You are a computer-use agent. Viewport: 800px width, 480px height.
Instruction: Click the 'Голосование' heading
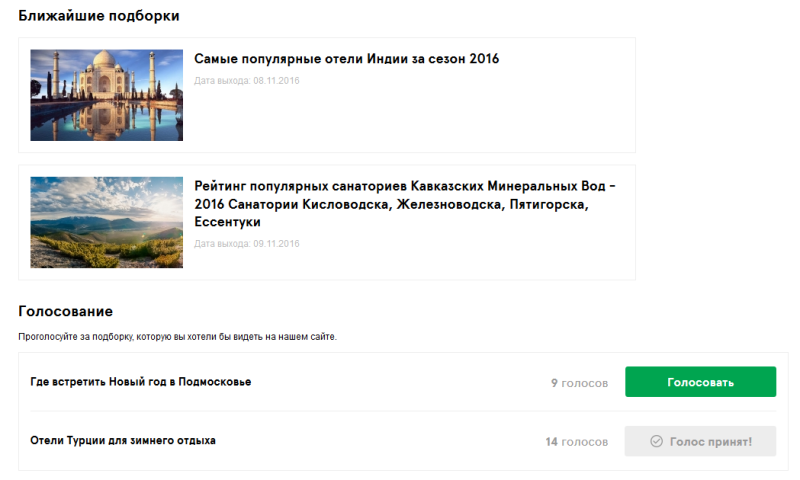(66, 311)
